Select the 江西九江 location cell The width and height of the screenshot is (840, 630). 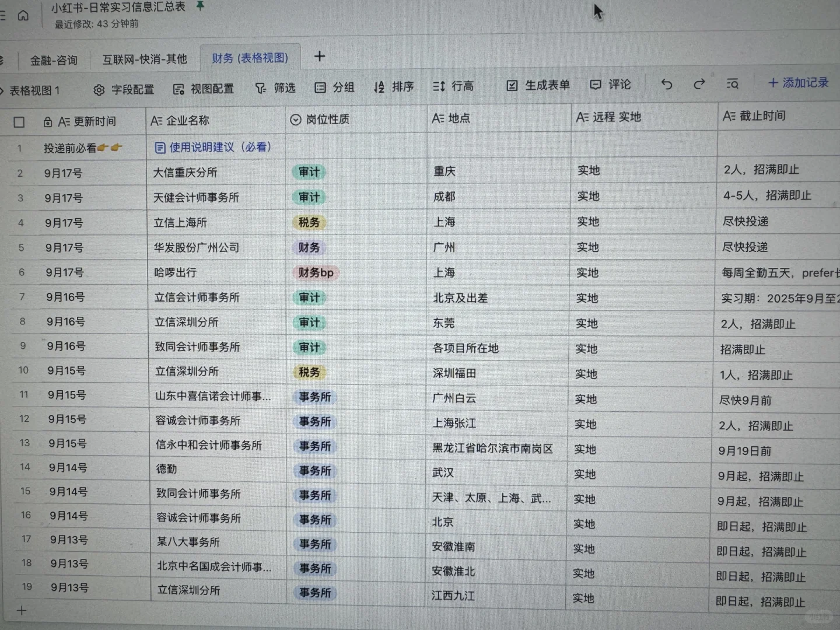[x=495, y=596]
